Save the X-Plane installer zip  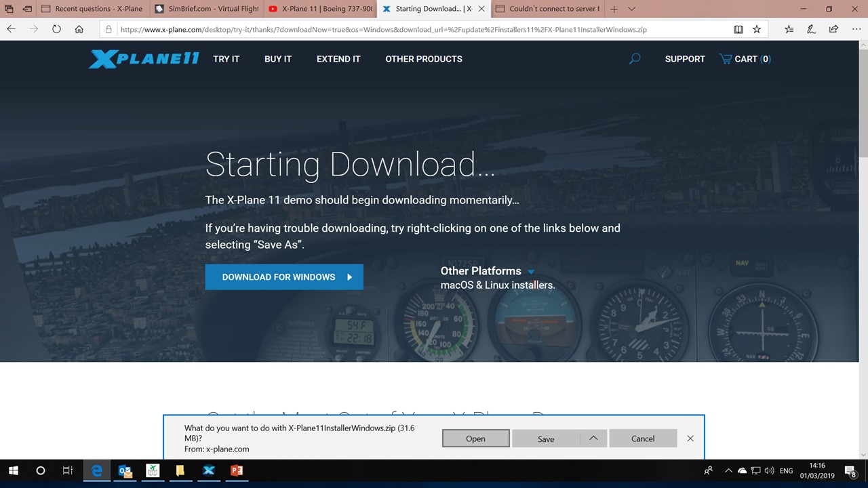point(546,439)
